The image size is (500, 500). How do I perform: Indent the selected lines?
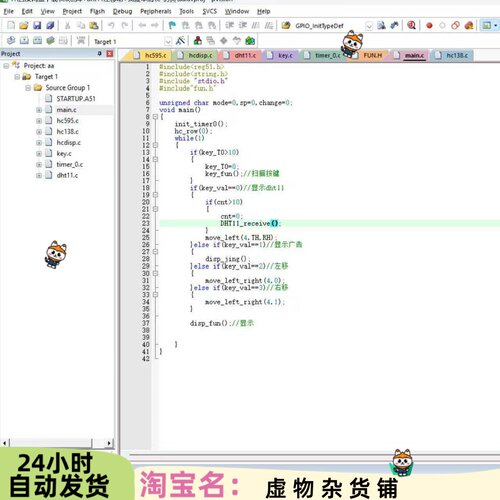point(230,25)
